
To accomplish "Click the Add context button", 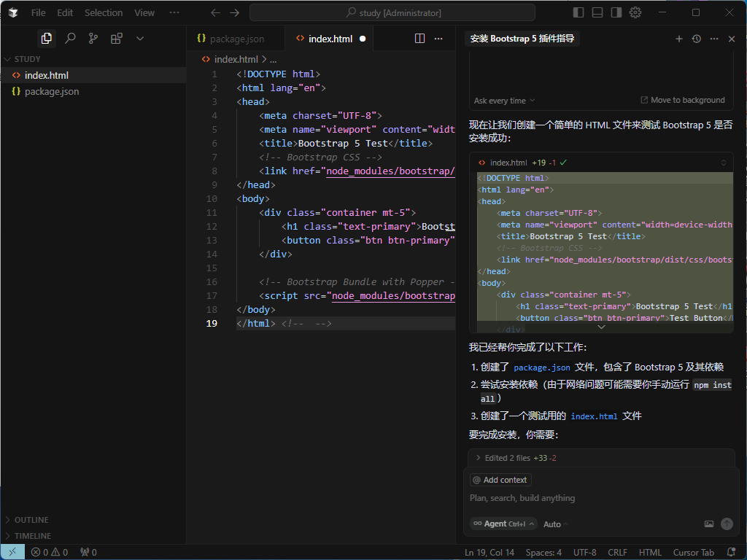I will click(x=500, y=480).
